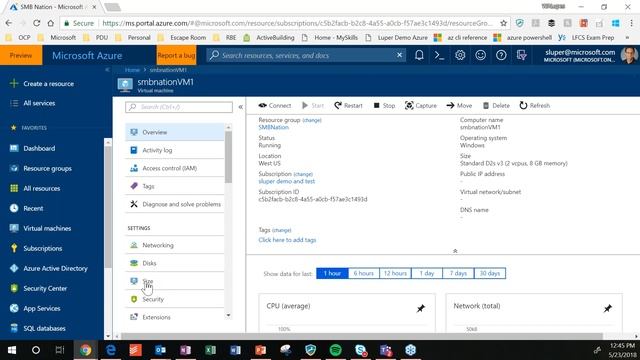640x360 pixels.
Task: Click Virtual machines sidebar icon
Action: click(14, 228)
